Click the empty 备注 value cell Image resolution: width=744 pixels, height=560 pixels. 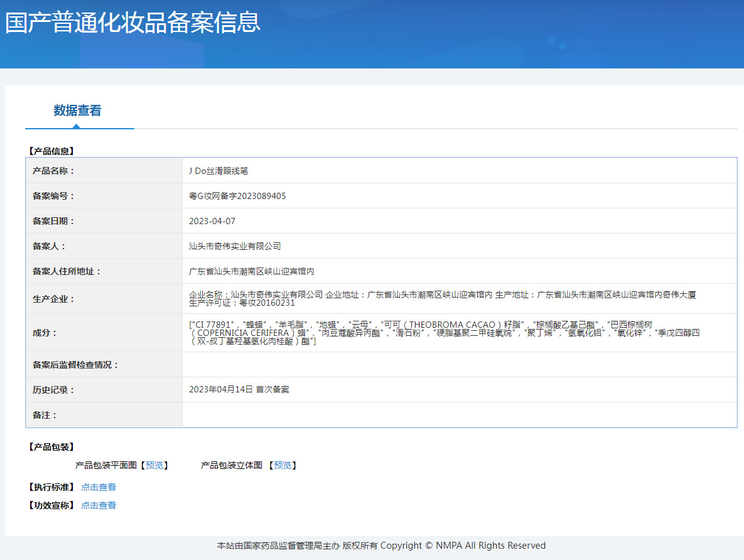(x=459, y=415)
